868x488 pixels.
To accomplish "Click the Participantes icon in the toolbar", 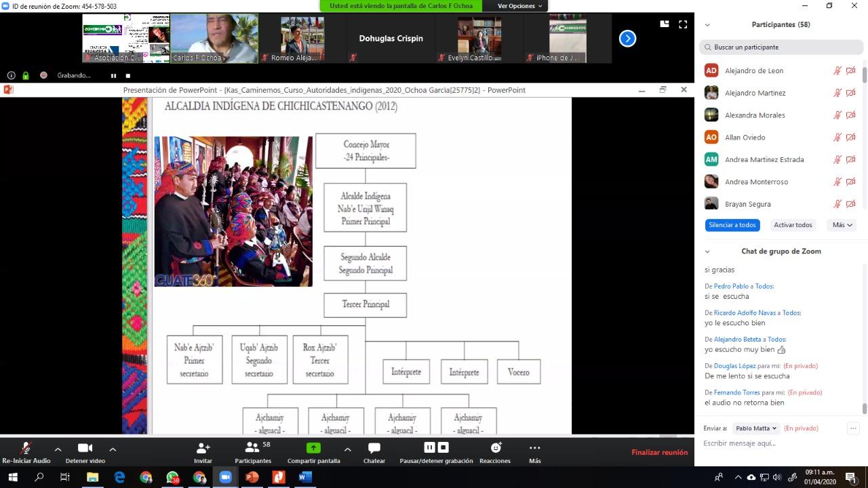I will point(252,449).
